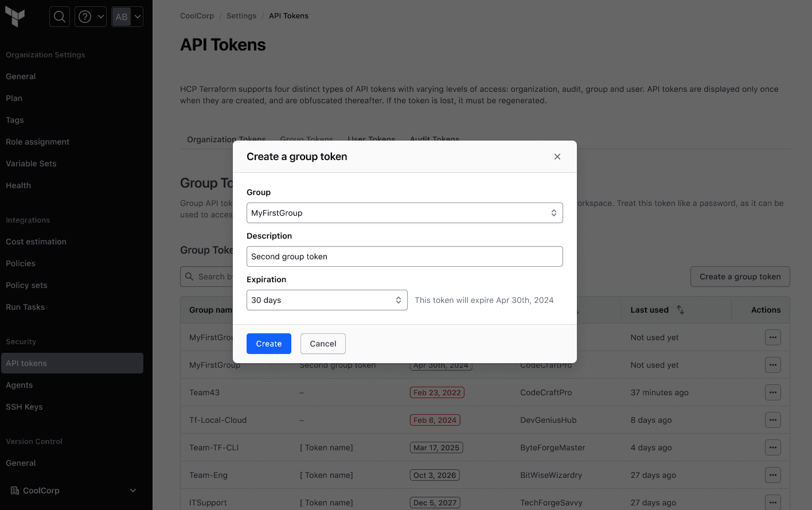Open actions menu for Tf-Local-Cloud row
812x510 pixels.
(x=772, y=420)
